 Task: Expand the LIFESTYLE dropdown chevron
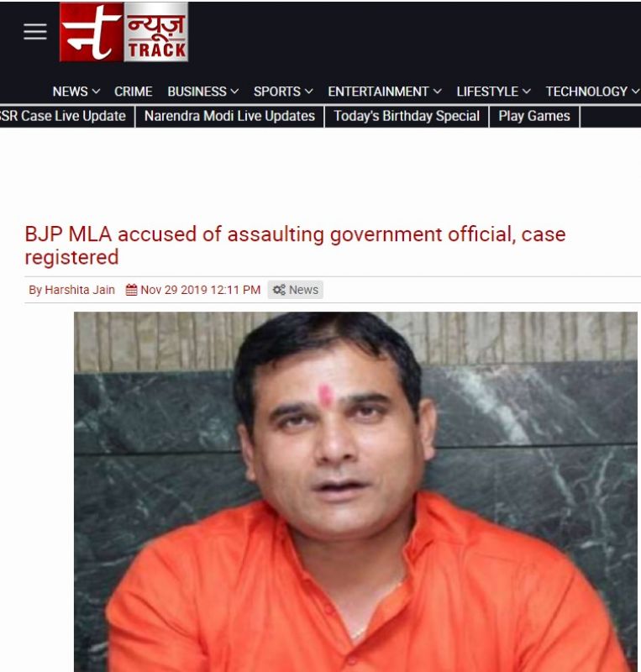click(x=527, y=92)
